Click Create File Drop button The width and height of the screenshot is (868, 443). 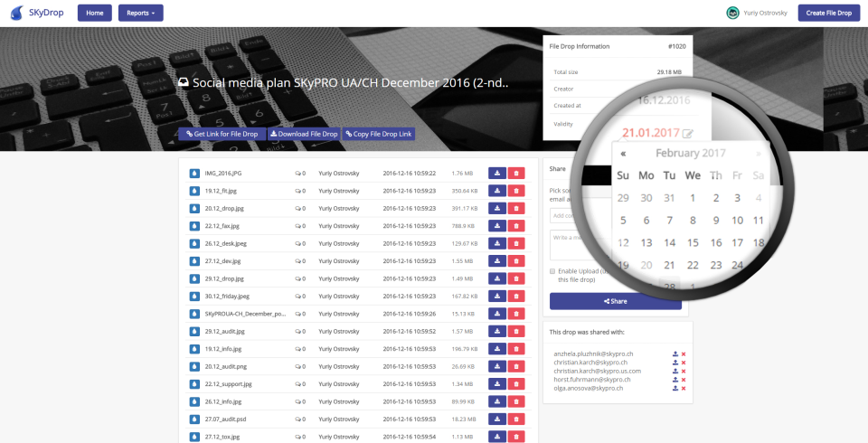pyautogui.click(x=829, y=13)
